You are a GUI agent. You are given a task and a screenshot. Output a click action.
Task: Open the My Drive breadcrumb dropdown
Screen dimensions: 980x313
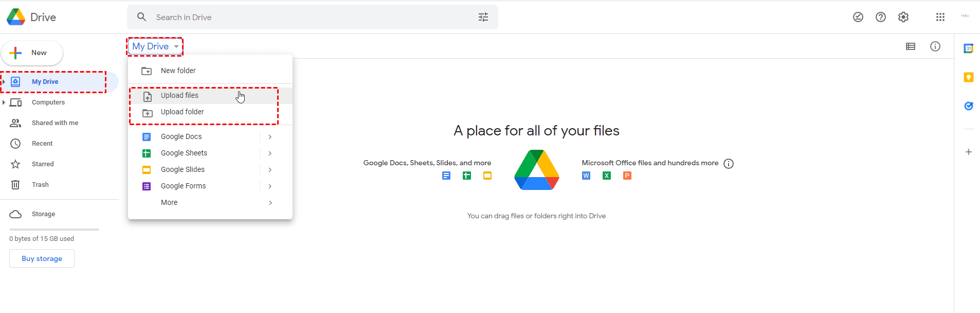(155, 46)
